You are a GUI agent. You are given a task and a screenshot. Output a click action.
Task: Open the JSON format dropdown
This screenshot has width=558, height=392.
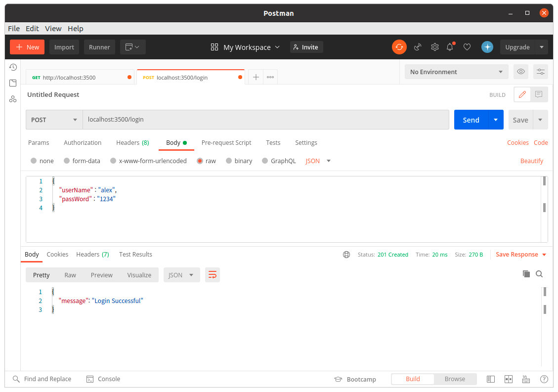click(316, 161)
